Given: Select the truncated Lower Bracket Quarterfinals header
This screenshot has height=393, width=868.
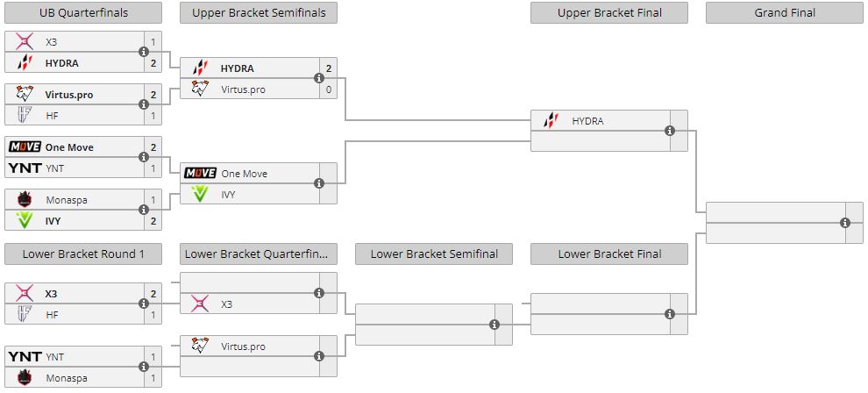Looking at the screenshot, I should tap(259, 254).
